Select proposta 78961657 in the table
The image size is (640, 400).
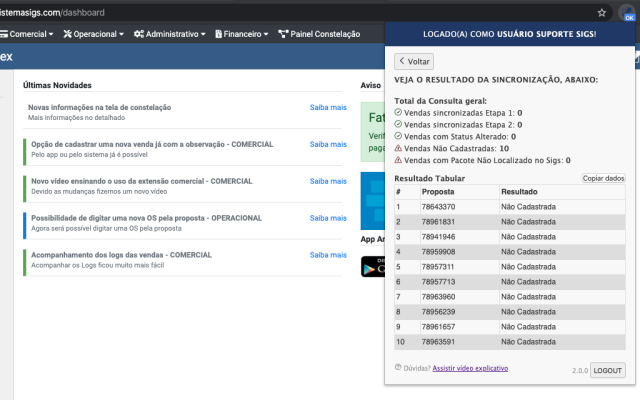438,327
